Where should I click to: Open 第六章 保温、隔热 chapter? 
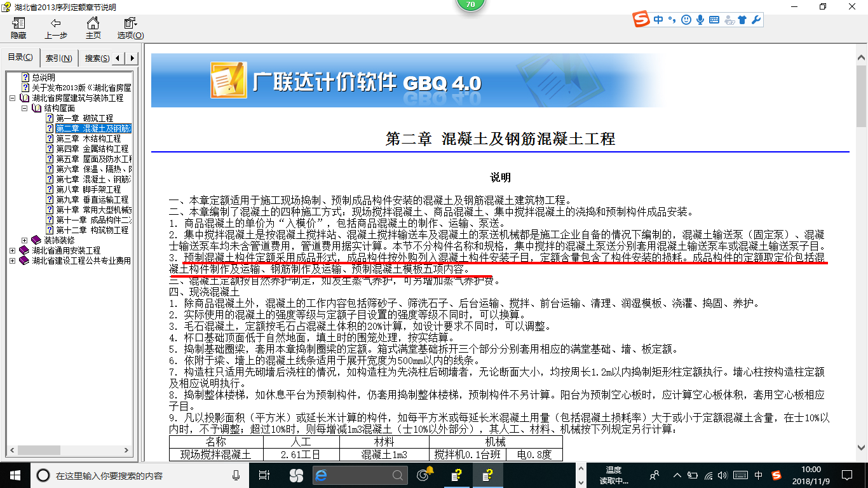coord(93,169)
